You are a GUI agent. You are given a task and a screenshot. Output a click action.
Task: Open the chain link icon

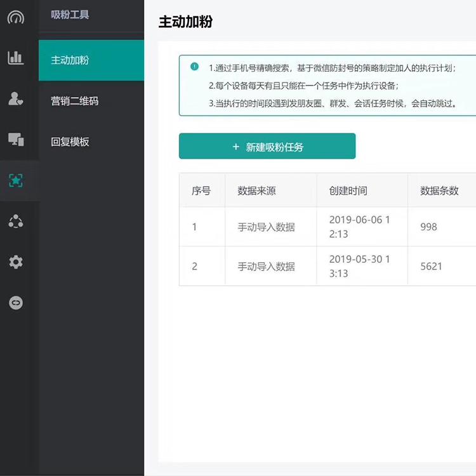point(16,303)
